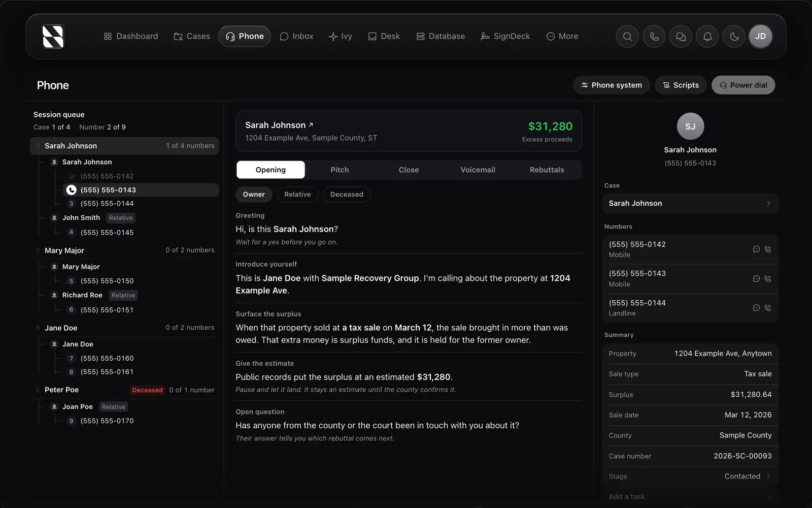The width and height of the screenshot is (812, 508).
Task: Click the phone call icon in header
Action: click(654, 37)
